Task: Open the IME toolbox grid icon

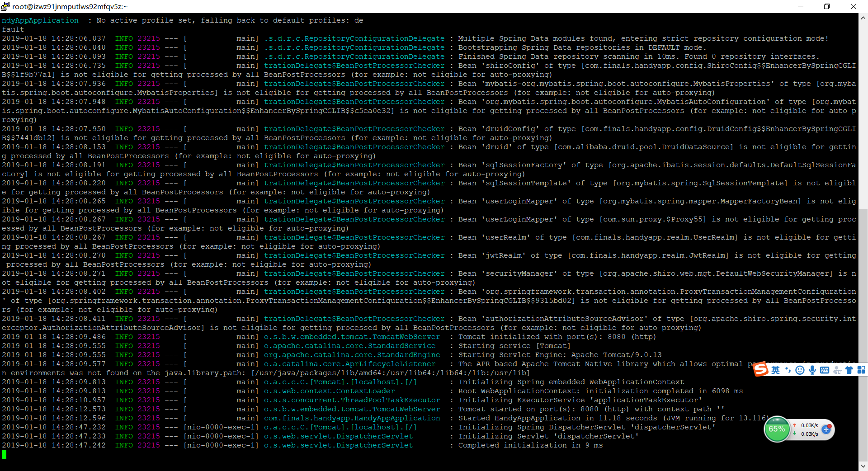Action: (x=861, y=370)
